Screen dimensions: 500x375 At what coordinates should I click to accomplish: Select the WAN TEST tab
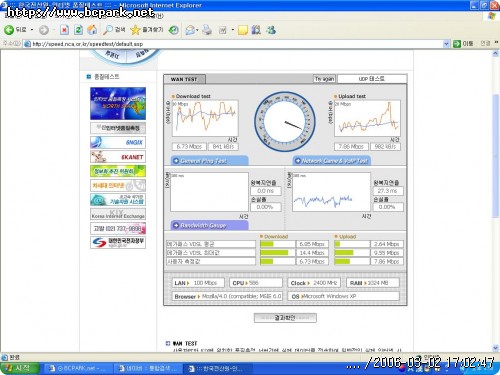pos(184,79)
